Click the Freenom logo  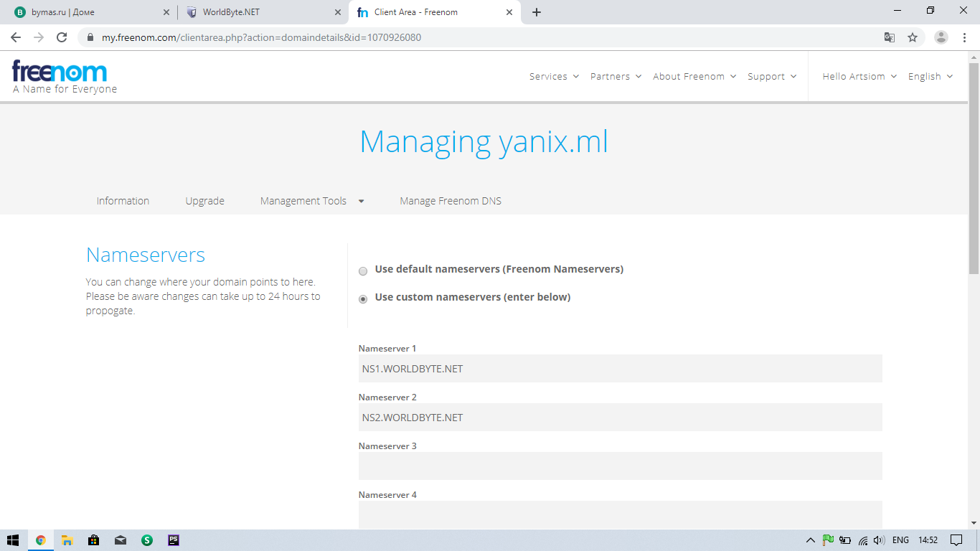click(x=60, y=72)
